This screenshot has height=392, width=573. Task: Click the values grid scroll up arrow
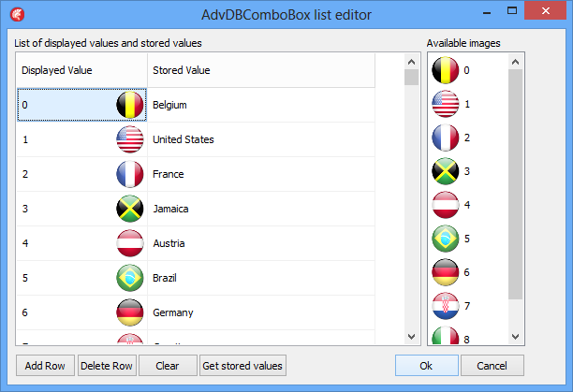point(411,62)
